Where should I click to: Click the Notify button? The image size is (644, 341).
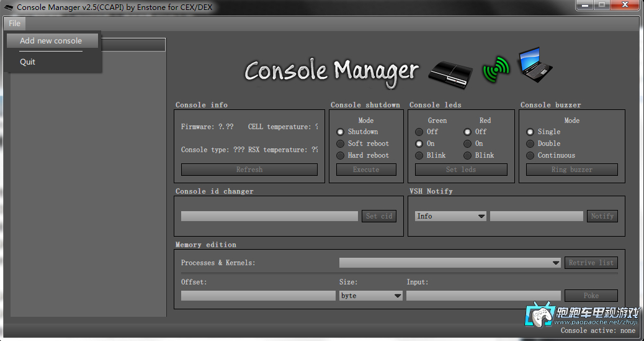point(602,216)
